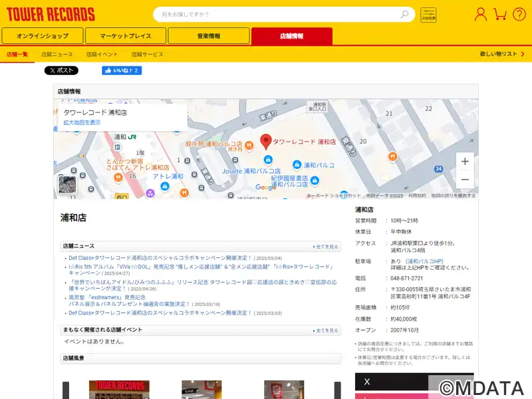Open Def Class news dated 2025/03/03
This screenshot has height=399, width=532.
(x=160, y=313)
